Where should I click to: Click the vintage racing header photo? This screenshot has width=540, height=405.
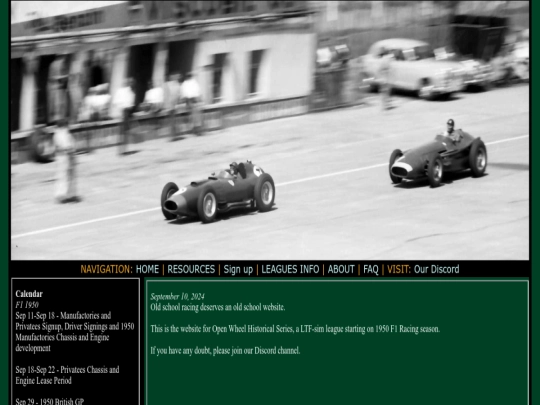click(270, 130)
